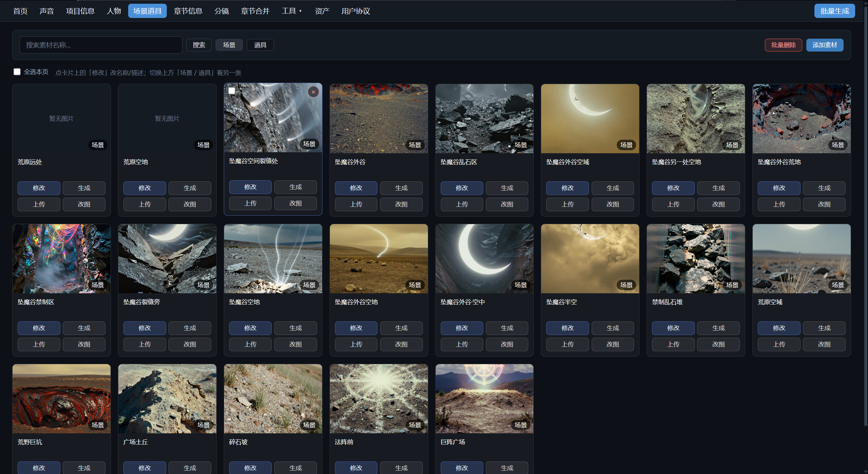
Task: Click 生成 on the 荒原空域 card
Action: [x=824, y=328]
